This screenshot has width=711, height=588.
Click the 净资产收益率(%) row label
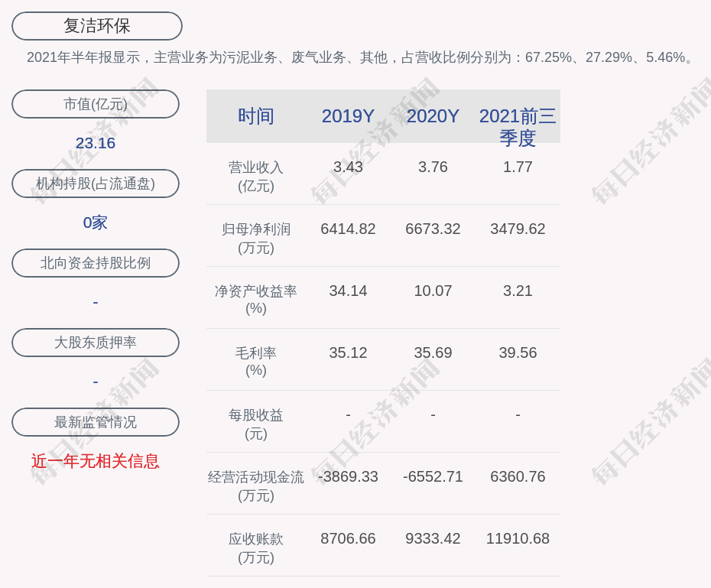click(x=256, y=300)
